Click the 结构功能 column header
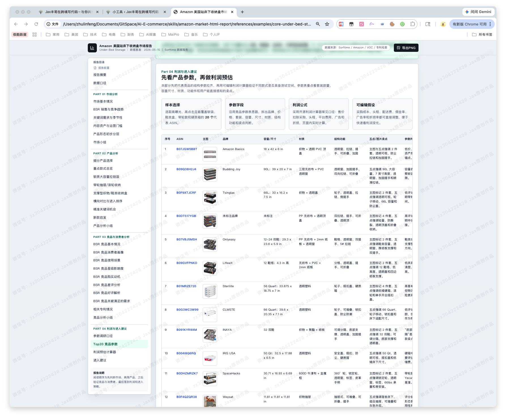The width and height of the screenshot is (506, 420). pyautogui.click(x=340, y=139)
